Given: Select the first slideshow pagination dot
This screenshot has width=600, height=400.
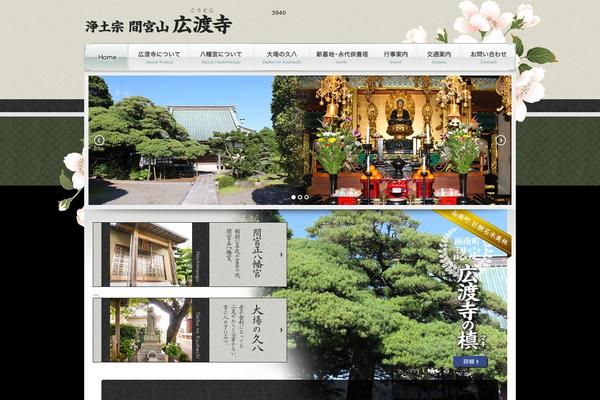Looking at the screenshot, I should click(293, 197).
